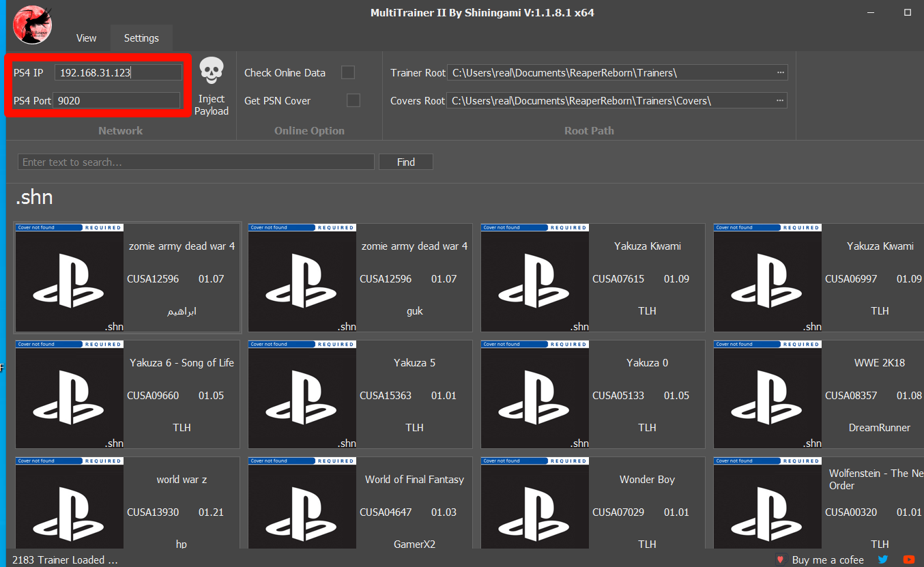The height and width of the screenshot is (567, 924).
Task: Click the CUSA08357 game ID
Action: (851, 395)
